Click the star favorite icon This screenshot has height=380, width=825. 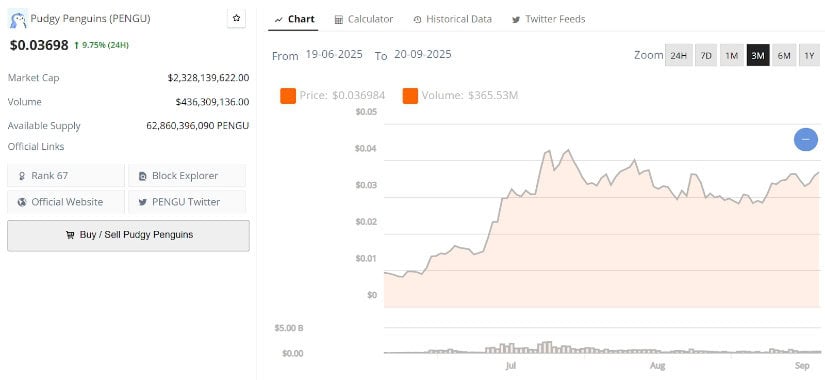(x=236, y=18)
